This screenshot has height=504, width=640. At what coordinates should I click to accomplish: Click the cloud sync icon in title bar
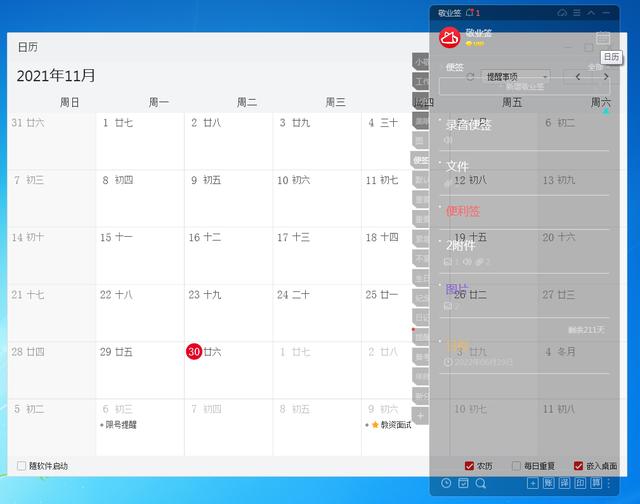pyautogui.click(x=562, y=13)
